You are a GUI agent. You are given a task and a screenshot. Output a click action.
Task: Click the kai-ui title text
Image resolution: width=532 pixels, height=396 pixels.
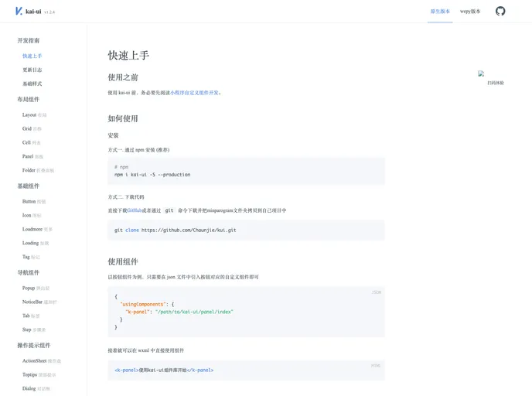(x=33, y=12)
